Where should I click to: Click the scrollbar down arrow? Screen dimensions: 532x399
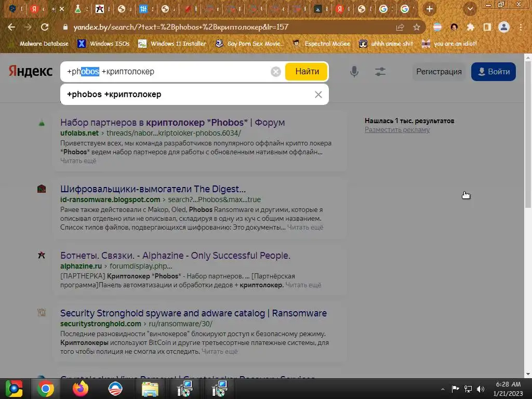(x=528, y=374)
